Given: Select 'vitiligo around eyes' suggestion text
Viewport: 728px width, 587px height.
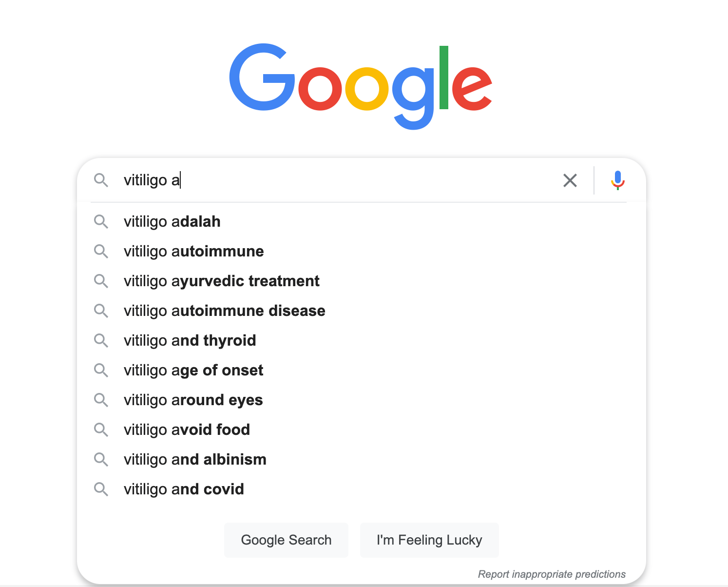Looking at the screenshot, I should pyautogui.click(x=193, y=400).
